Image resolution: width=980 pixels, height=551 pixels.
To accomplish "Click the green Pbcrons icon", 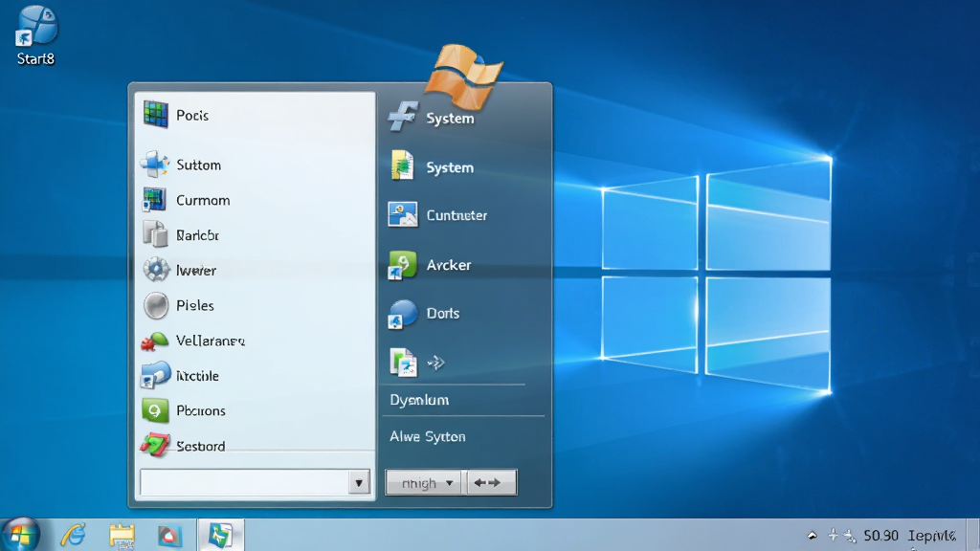I will click(154, 410).
